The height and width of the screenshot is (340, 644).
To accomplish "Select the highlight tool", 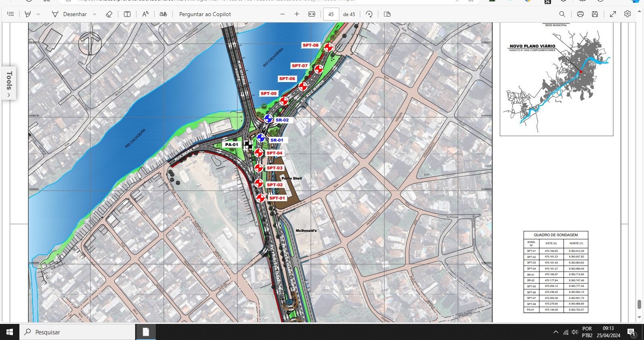I will pos(28,14).
